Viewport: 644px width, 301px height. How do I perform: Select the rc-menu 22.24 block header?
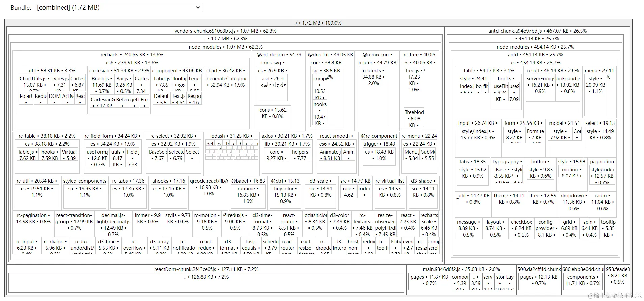(419, 136)
